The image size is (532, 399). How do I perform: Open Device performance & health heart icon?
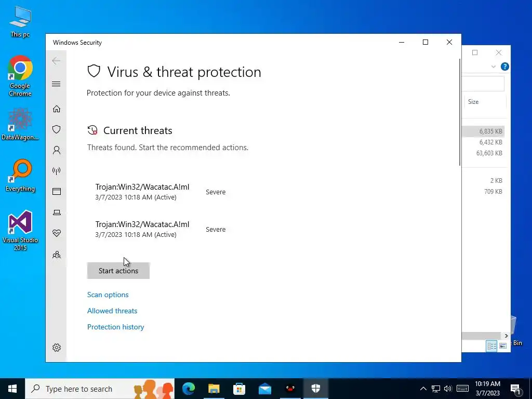click(x=56, y=233)
